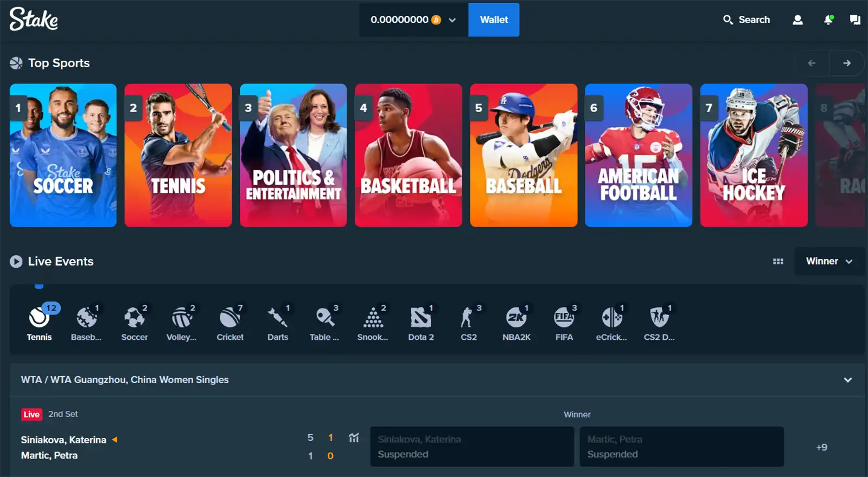Open the Siniakova, Katerina match name
Viewport: 868px width, 477px height.
(63, 440)
